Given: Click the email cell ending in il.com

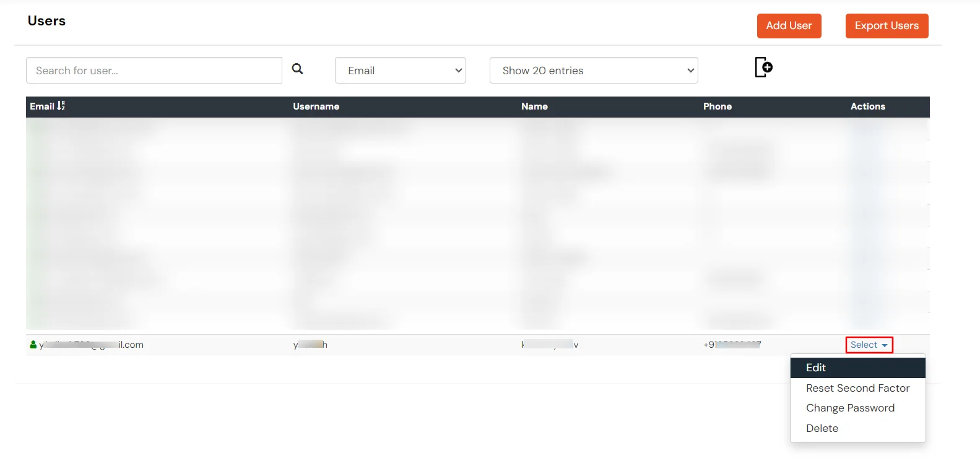Looking at the screenshot, I should pos(91,345).
